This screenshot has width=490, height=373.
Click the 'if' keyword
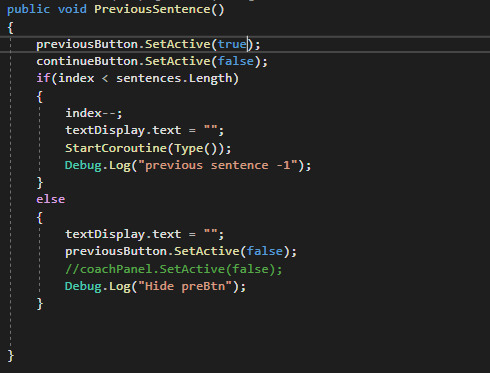(43, 78)
